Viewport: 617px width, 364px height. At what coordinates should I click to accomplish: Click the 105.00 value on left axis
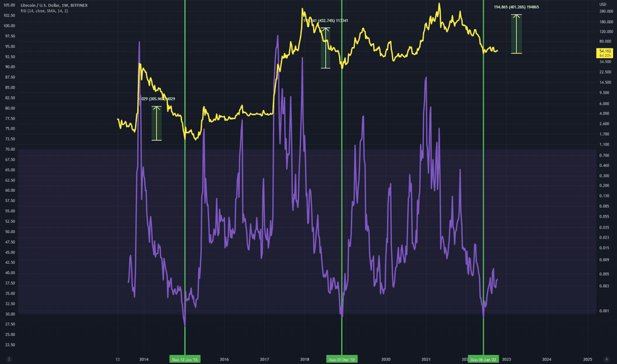[9, 5]
